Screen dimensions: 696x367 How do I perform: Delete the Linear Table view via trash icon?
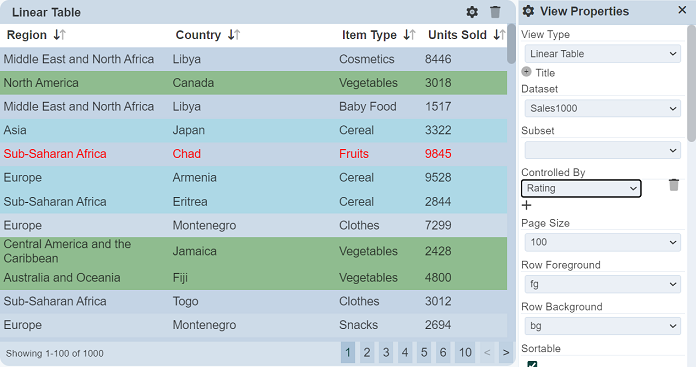[495, 12]
